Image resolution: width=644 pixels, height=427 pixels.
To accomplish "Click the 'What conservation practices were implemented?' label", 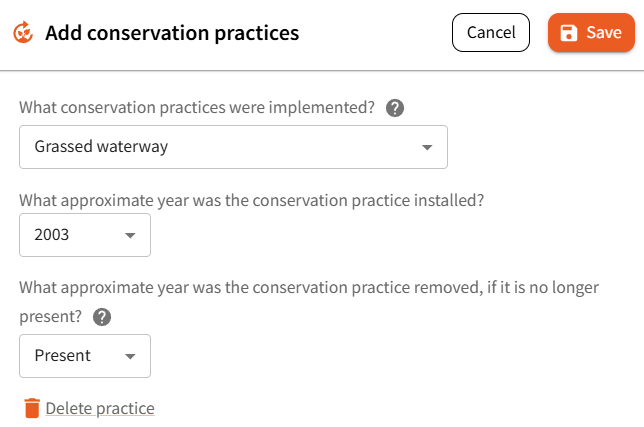I will (197, 108).
